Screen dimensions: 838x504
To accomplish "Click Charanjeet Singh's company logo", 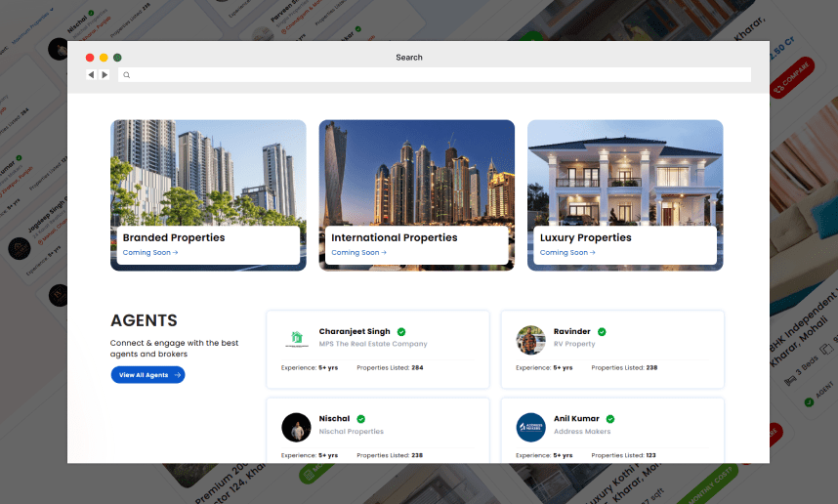I will (296, 339).
